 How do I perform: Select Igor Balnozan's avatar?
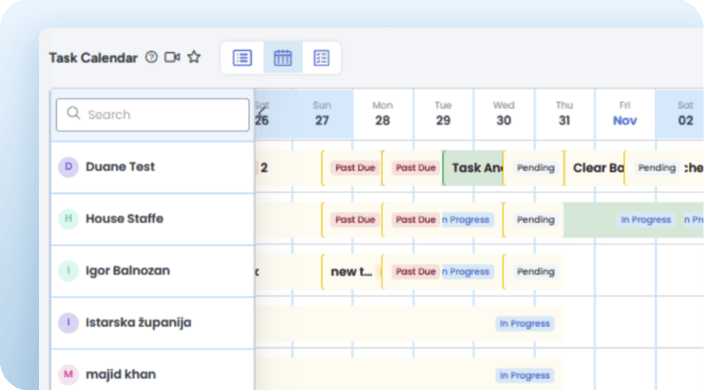point(68,271)
